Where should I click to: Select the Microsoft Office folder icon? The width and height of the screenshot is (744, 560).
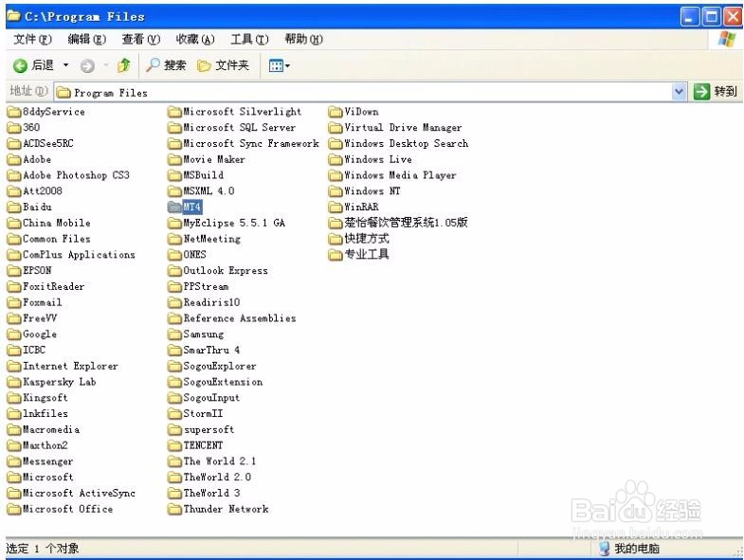(14, 509)
